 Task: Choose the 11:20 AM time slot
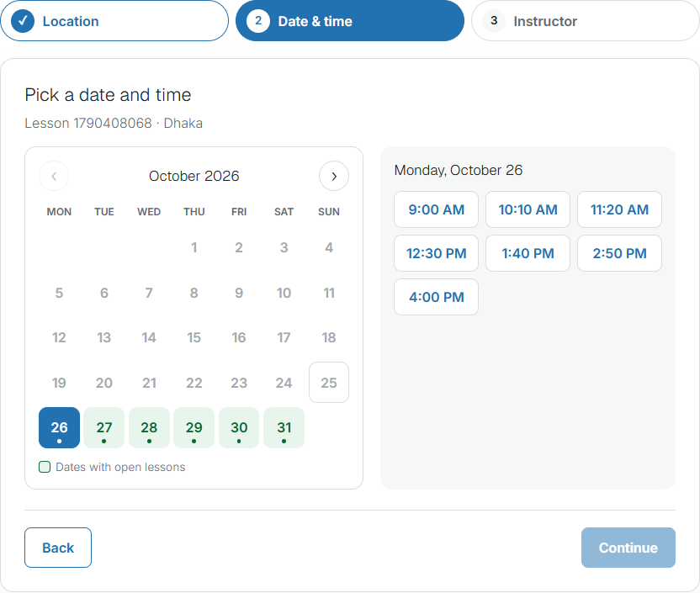click(x=619, y=209)
